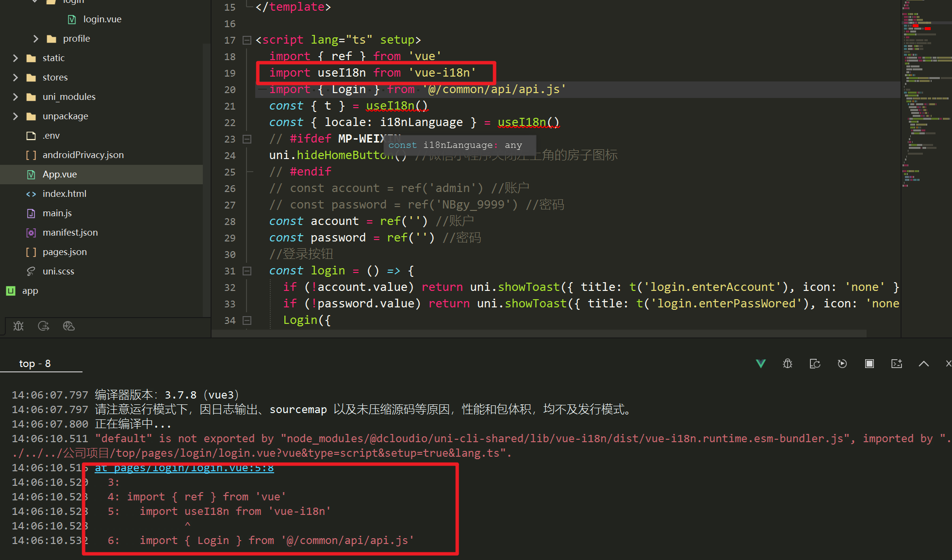Stop the running task with square icon
The image size is (952, 560).
click(869, 364)
